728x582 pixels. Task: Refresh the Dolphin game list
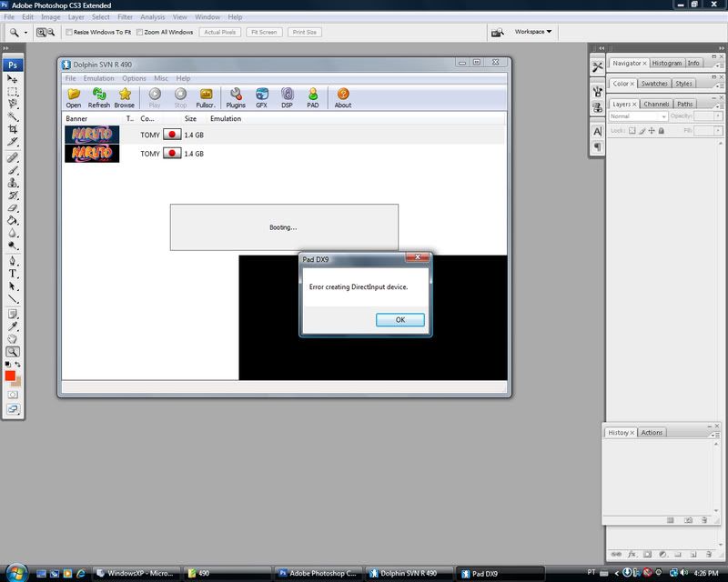[99, 98]
